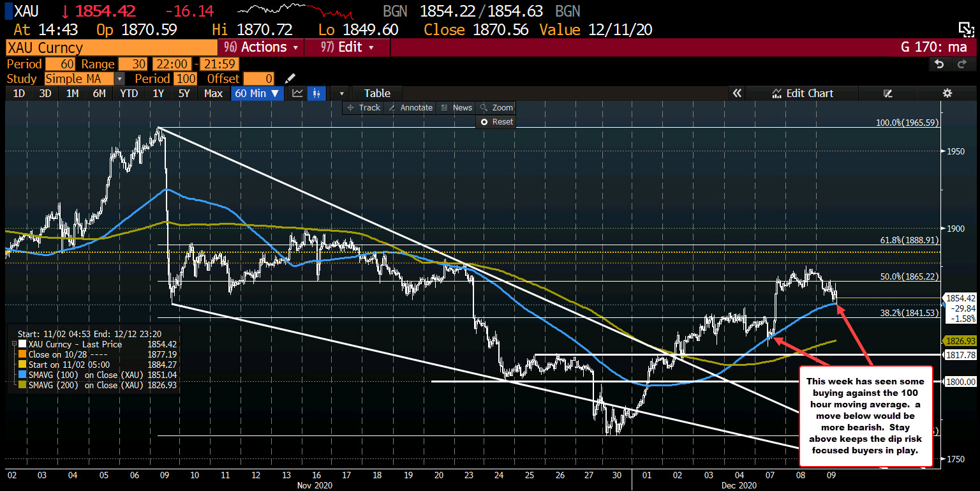Select the Zoom tool
The height and width of the screenshot is (491, 980).
[496, 107]
